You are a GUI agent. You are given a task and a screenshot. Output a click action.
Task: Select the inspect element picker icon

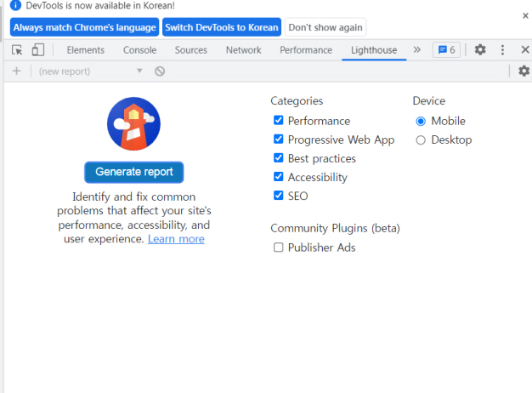pos(17,50)
